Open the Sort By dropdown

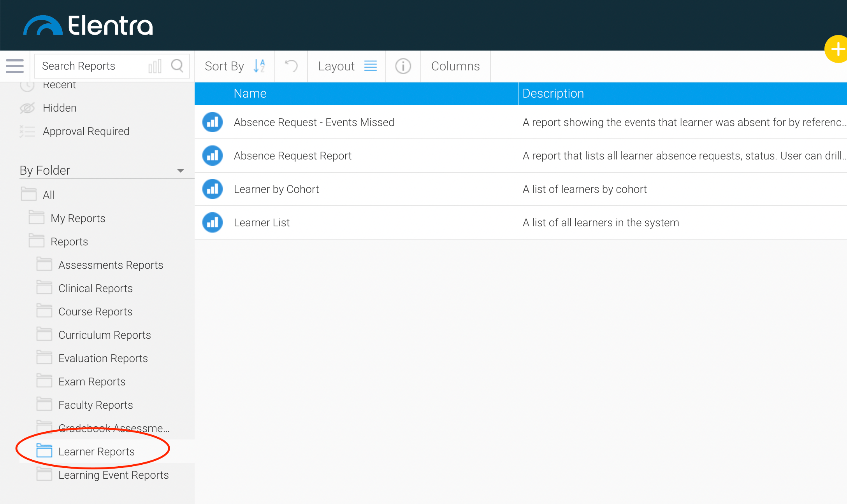235,66
